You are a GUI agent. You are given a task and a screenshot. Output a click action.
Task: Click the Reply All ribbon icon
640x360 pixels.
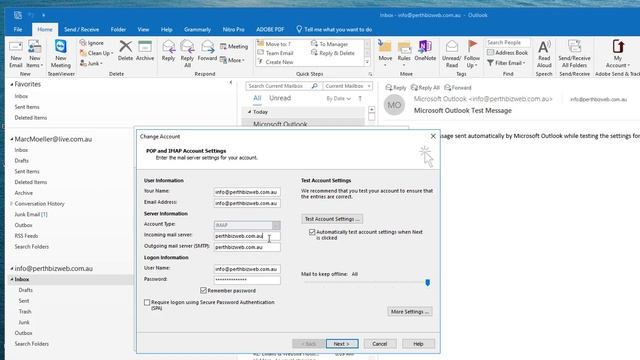187,54
